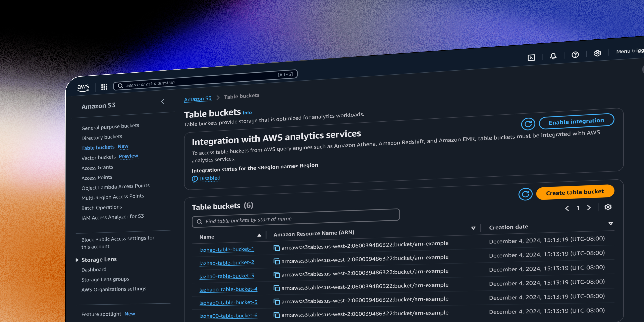Select Table buckets in sidebar
The image size is (644, 322).
[98, 148]
